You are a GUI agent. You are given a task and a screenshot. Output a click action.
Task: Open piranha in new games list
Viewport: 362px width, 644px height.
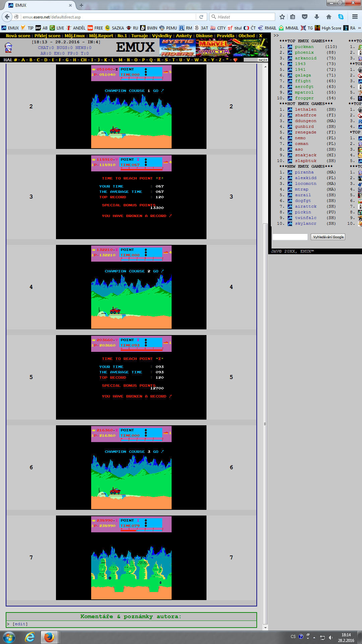coord(304,172)
